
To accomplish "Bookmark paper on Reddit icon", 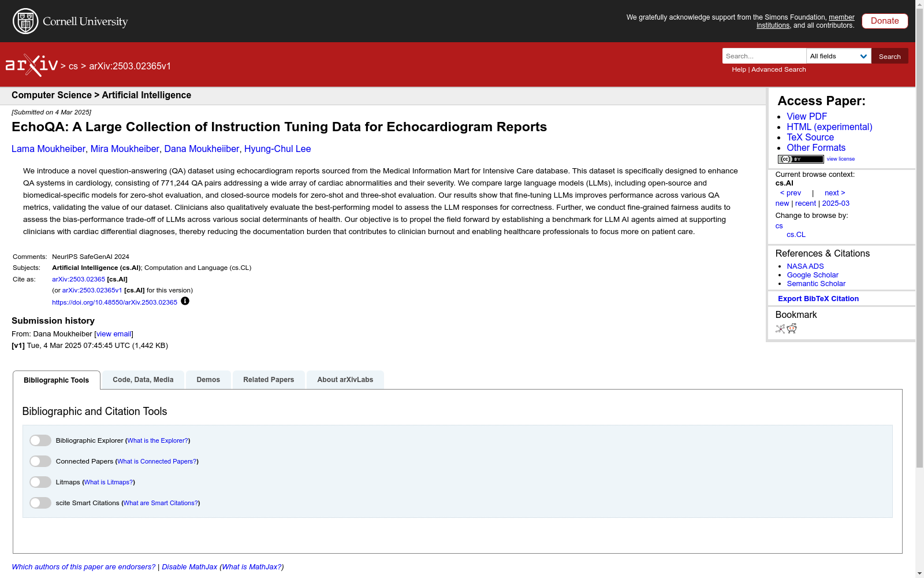I will pyautogui.click(x=792, y=329).
